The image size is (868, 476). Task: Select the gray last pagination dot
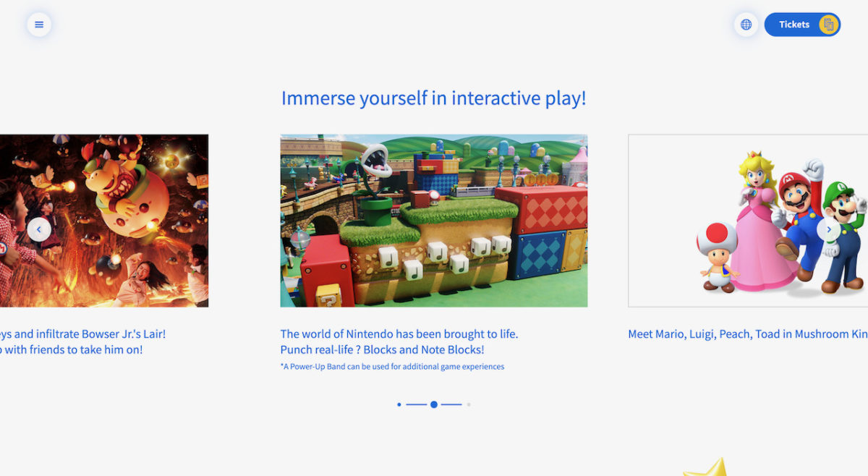[469, 404]
